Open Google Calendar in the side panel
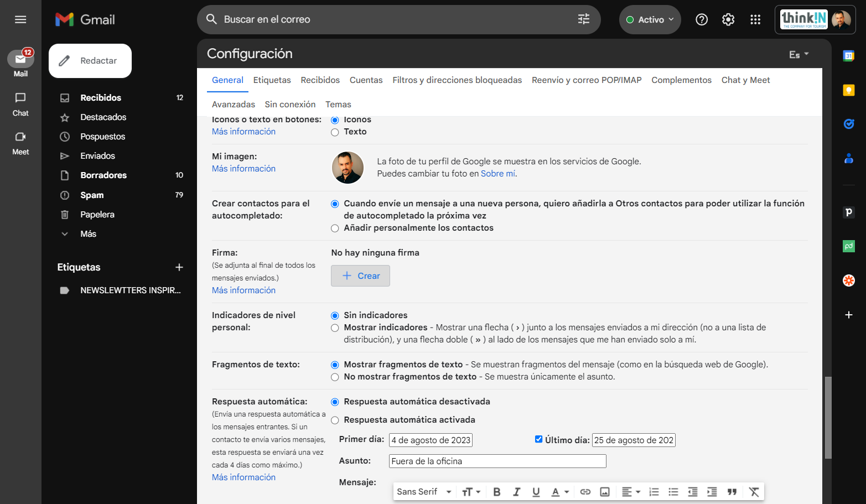The height and width of the screenshot is (504, 866). click(x=849, y=55)
